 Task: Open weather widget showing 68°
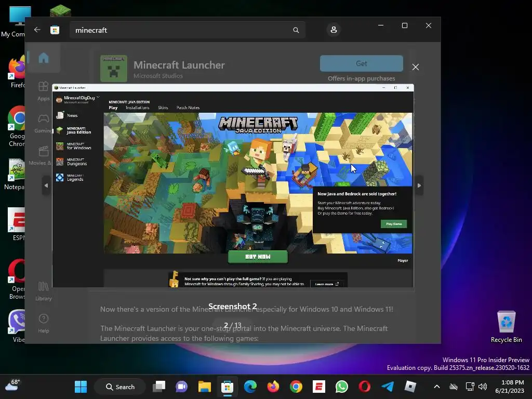pos(12,386)
